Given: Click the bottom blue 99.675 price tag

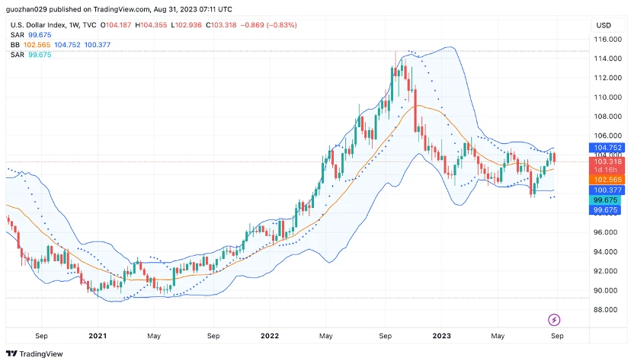Looking at the screenshot, I should click(x=608, y=209).
